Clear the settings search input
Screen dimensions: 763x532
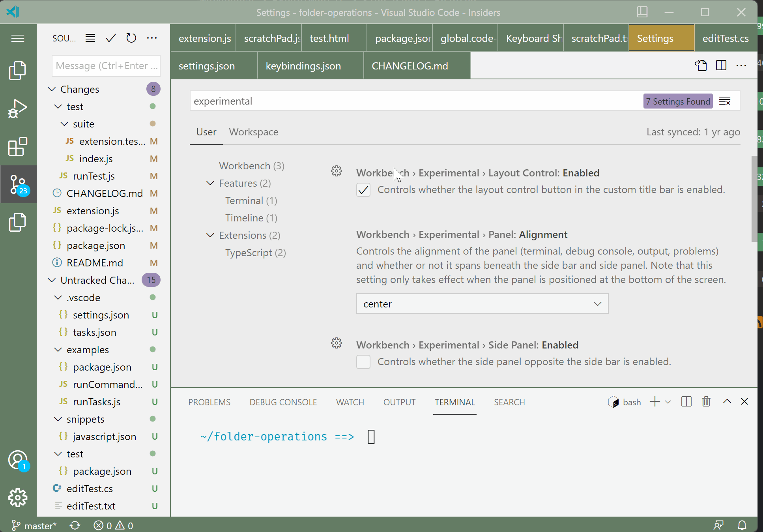click(x=725, y=101)
